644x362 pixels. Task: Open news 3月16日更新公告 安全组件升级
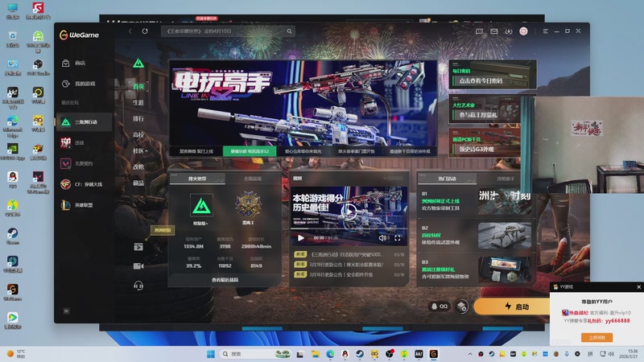349,274
